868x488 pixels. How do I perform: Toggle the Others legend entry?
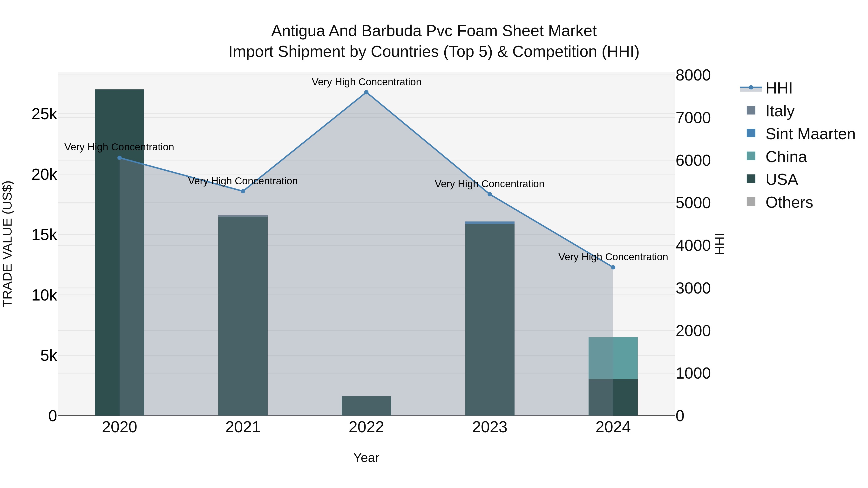780,202
